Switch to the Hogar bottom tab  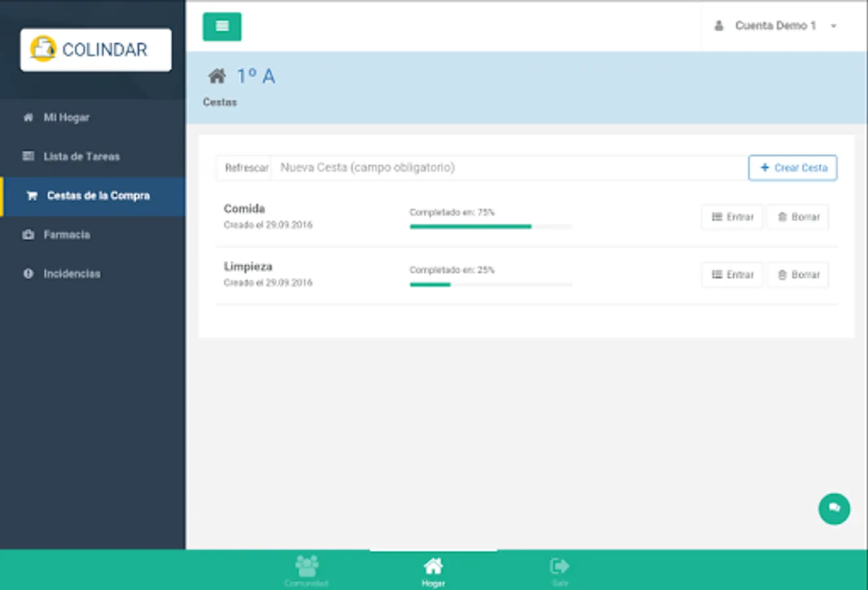pyautogui.click(x=433, y=570)
